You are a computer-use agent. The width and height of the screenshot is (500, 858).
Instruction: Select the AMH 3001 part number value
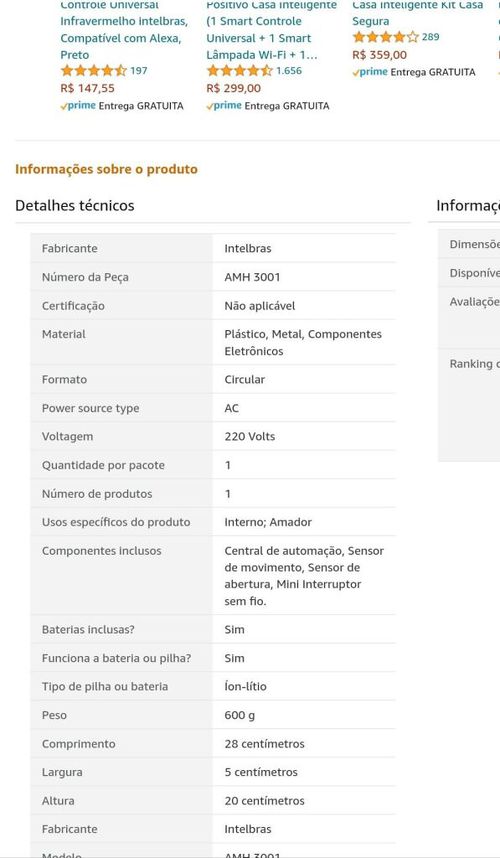[252, 277]
